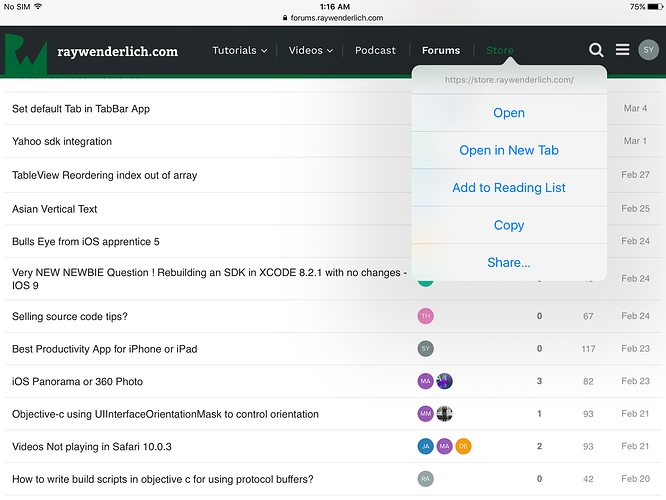Select Copy from the link popup
Viewport: 666px width, 500px height.
[509, 225]
